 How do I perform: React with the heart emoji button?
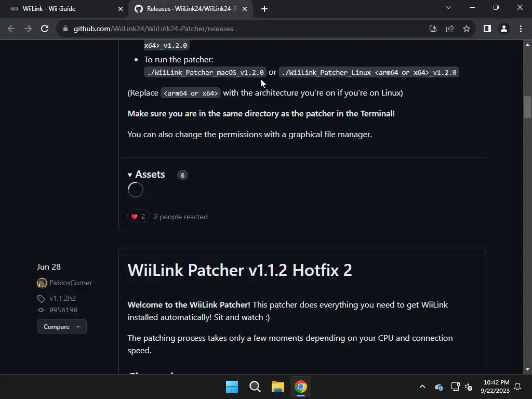[138, 217]
